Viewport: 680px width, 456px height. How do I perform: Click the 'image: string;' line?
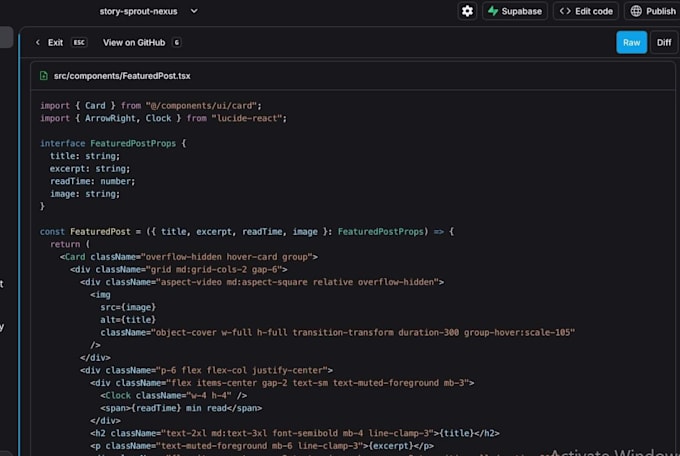coord(85,194)
